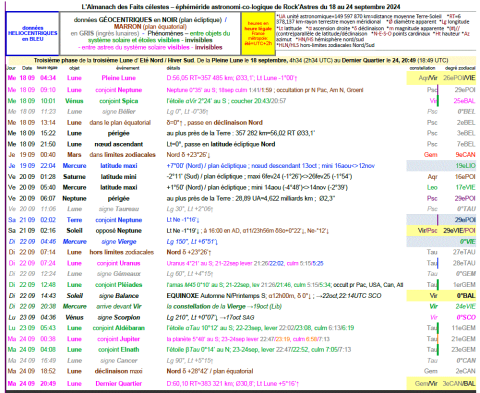480x393 pixels.
Task: Click "opposé Neptune" in the Soleil row
Action: 119,231
